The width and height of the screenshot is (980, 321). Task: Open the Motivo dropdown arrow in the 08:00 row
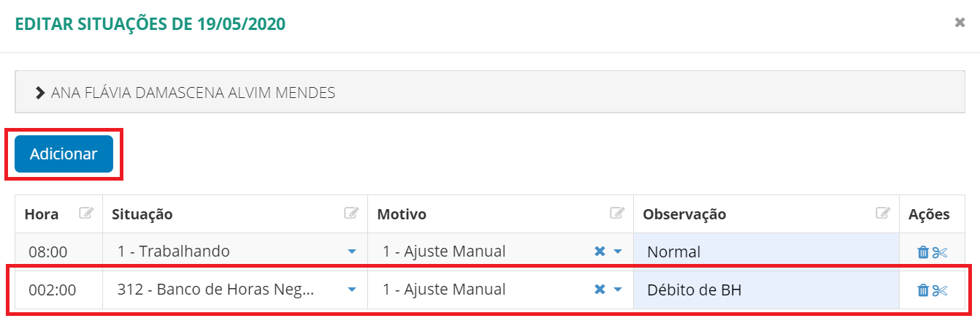pos(618,252)
